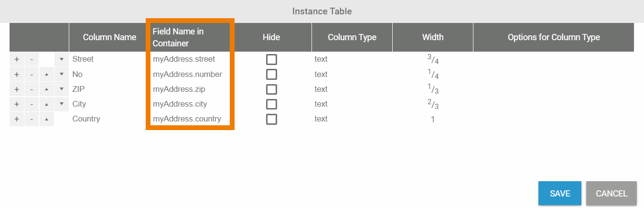
Task: Add a row after the Street row
Action: (16, 59)
